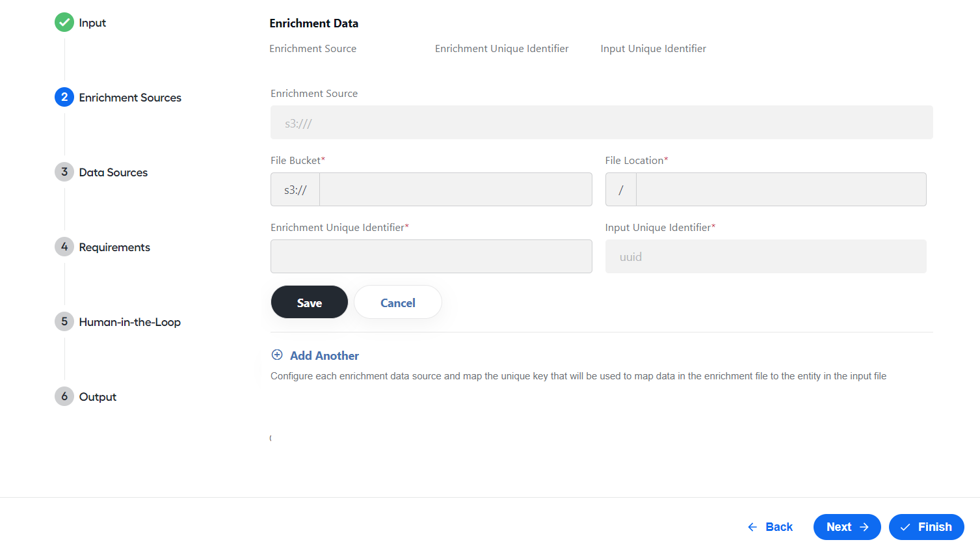Viewport: 980px width, 555px height.
Task: Focus the File Bucket input field
Action: 456,189
